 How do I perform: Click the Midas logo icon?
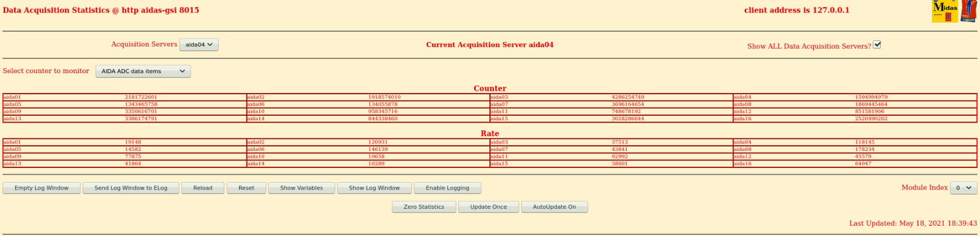[x=945, y=11]
